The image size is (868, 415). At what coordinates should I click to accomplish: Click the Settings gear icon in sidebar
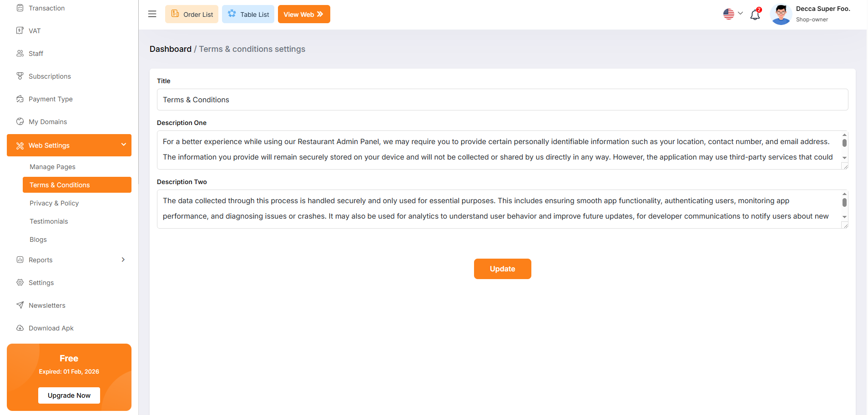coord(20,283)
